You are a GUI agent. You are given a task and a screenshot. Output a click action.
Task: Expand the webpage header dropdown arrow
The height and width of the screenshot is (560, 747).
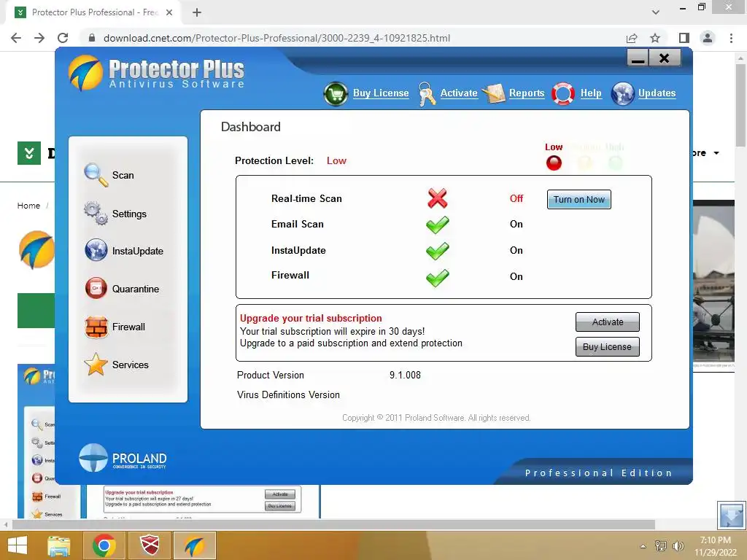click(x=716, y=153)
